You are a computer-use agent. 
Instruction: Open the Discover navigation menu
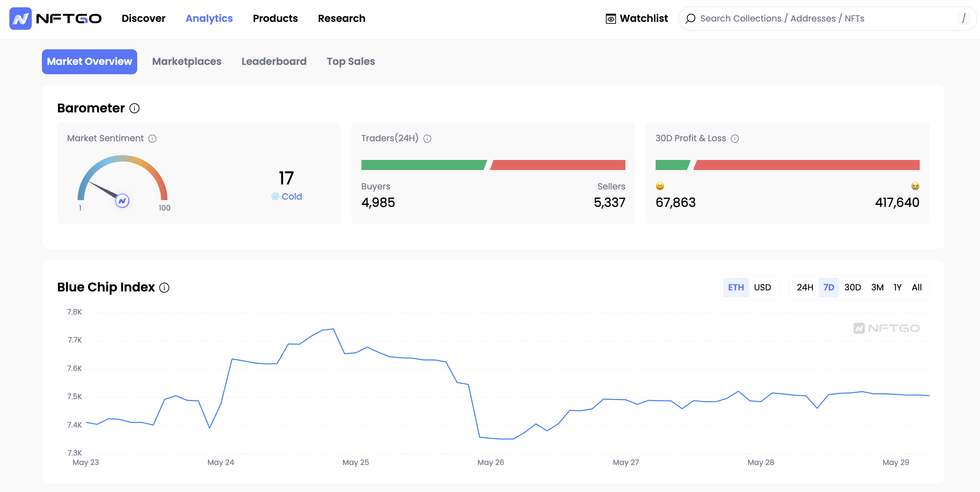[x=143, y=18]
